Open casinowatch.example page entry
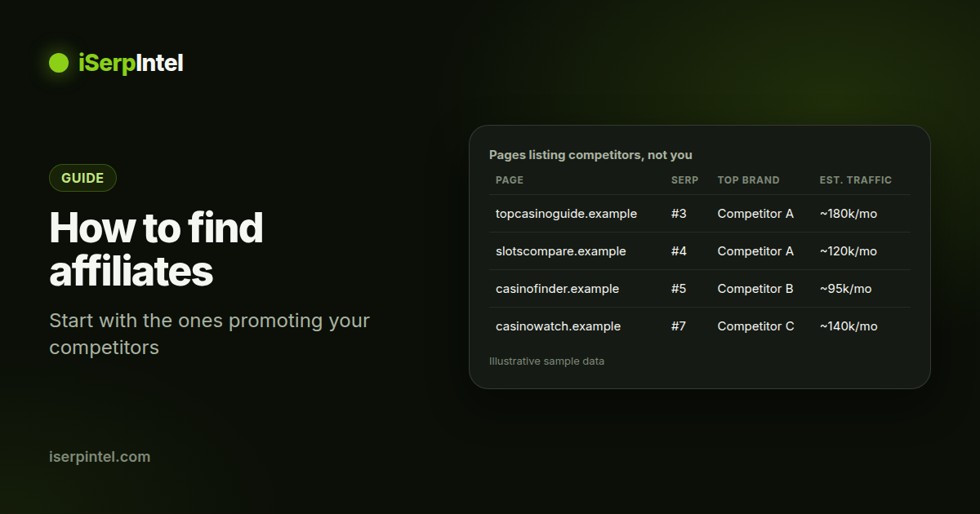Screen dimensions: 980x514 (x=558, y=326)
